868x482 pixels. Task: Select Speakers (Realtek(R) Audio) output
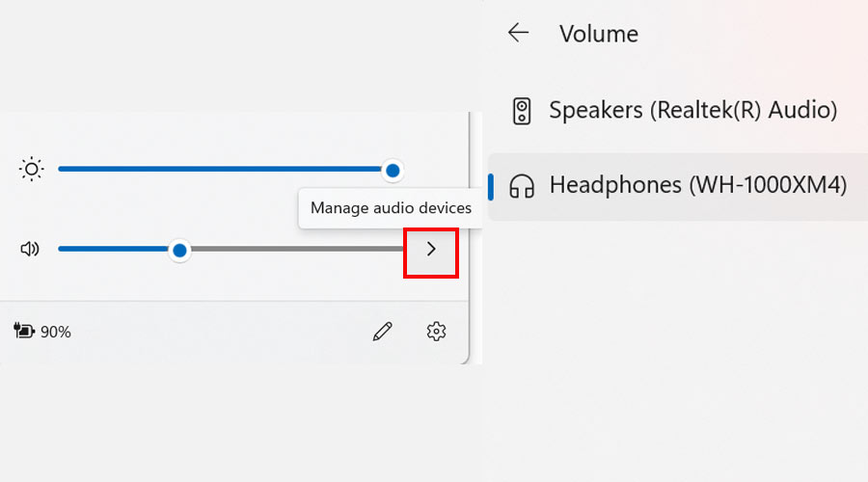tap(678, 110)
